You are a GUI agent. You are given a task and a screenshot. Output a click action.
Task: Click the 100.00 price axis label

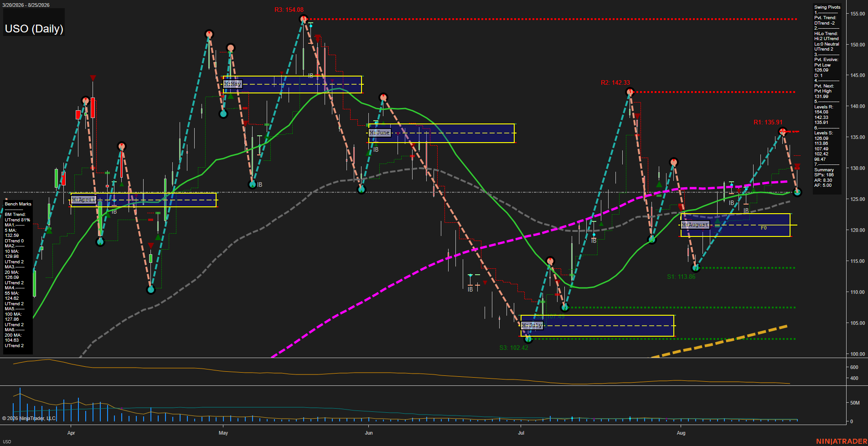click(858, 354)
